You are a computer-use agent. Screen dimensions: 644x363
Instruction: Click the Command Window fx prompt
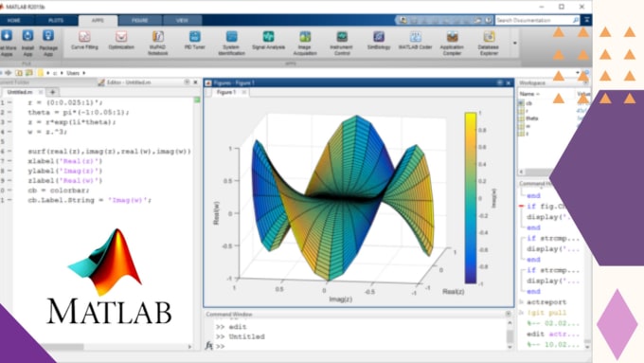coord(209,346)
